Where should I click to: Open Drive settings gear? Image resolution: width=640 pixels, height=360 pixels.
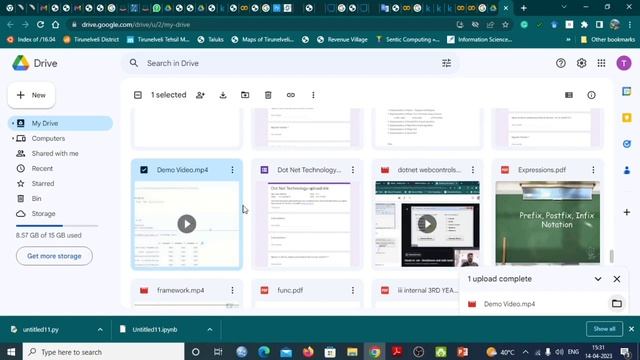[x=581, y=63]
